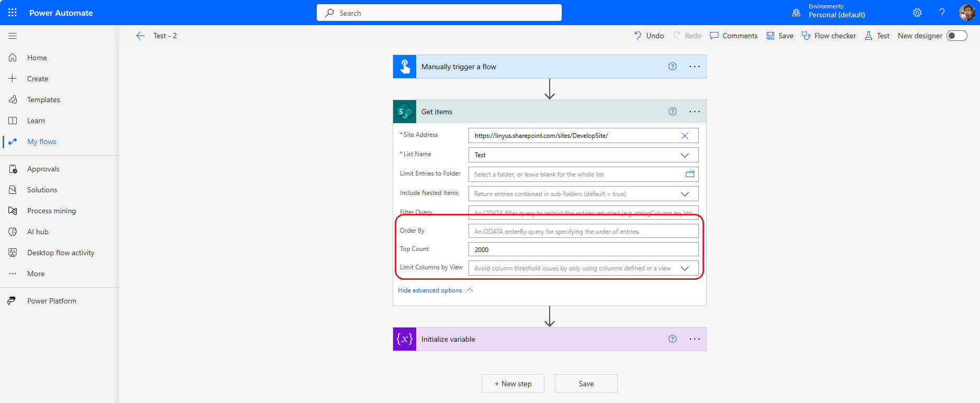Collapse the left navigation hamburger menu
Screen dimensions: 980x403
[13, 36]
